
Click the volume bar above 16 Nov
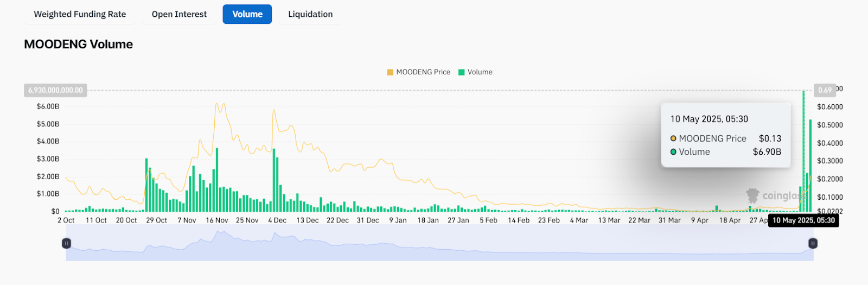click(x=217, y=180)
